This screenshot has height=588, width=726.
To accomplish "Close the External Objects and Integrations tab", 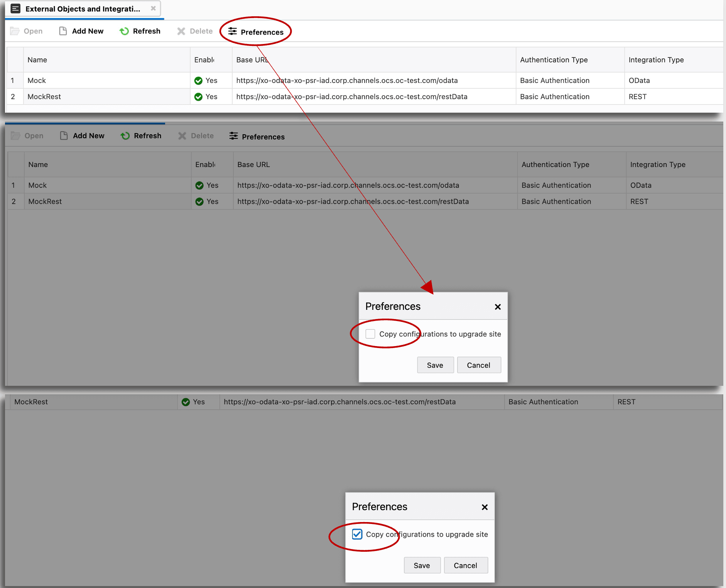I will tap(153, 8).
